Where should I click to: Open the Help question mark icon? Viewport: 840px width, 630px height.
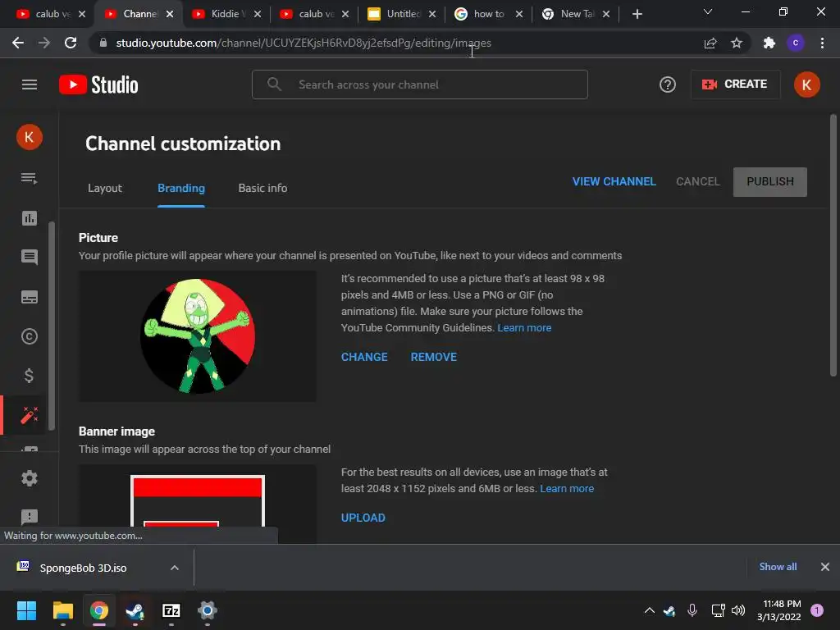(668, 84)
